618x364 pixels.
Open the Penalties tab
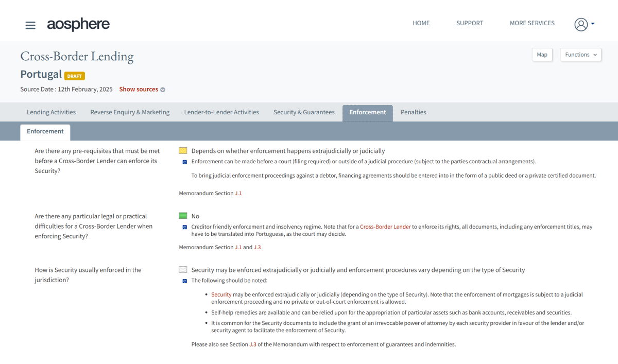[413, 112]
